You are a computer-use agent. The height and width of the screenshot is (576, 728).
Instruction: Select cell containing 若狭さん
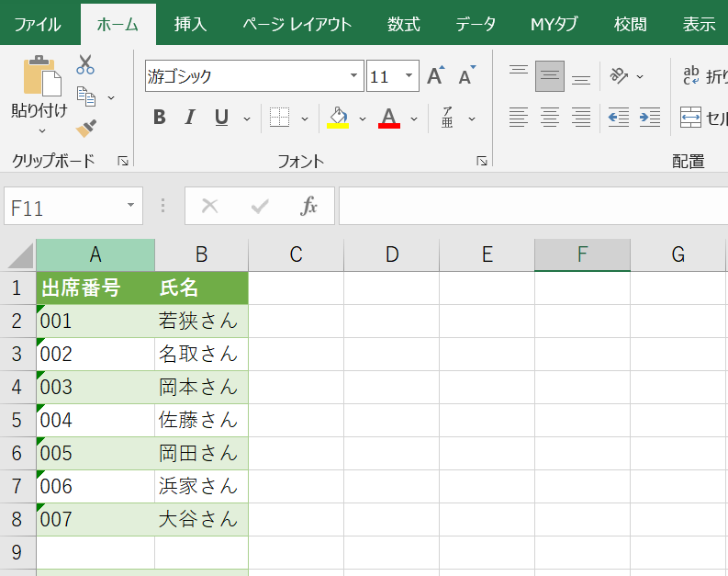click(201, 322)
